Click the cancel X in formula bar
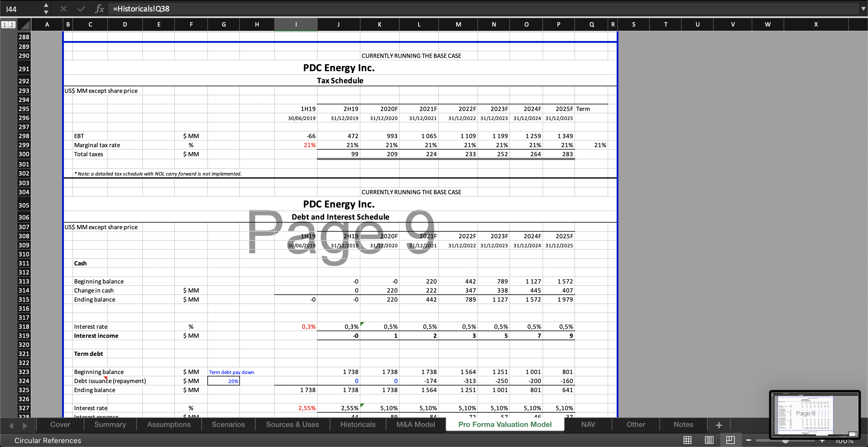 point(63,9)
